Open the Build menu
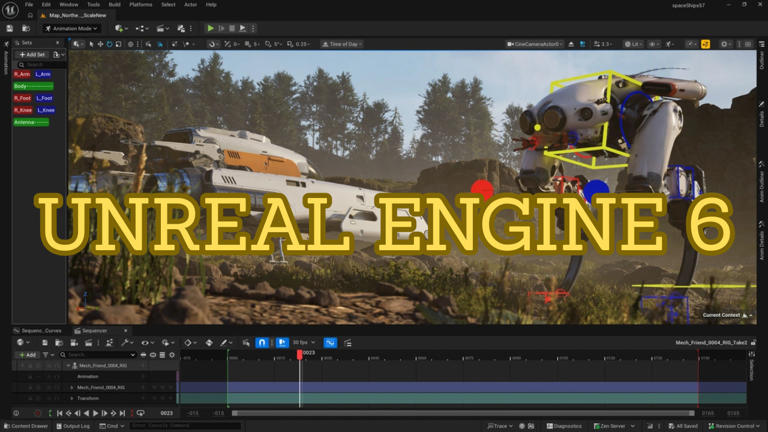The image size is (768, 432). coord(115,4)
